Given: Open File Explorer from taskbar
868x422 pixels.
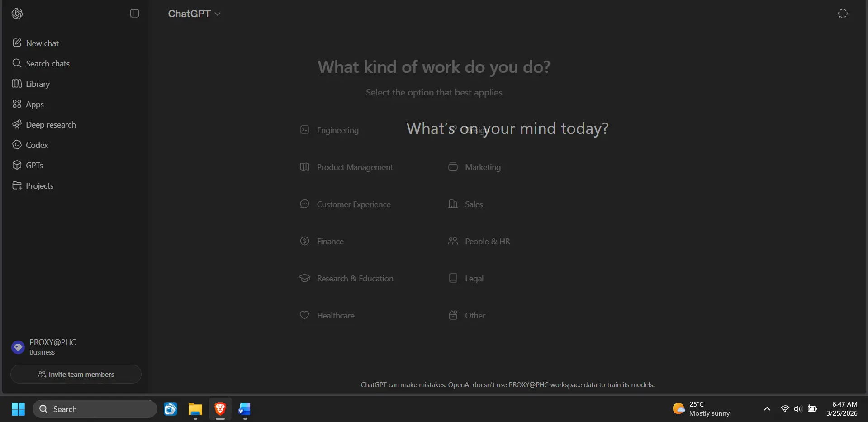Looking at the screenshot, I should (195, 409).
